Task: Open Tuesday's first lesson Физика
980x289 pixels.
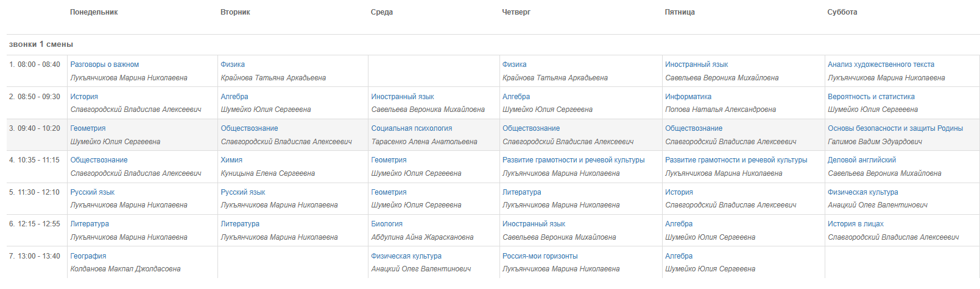Action: [233, 64]
